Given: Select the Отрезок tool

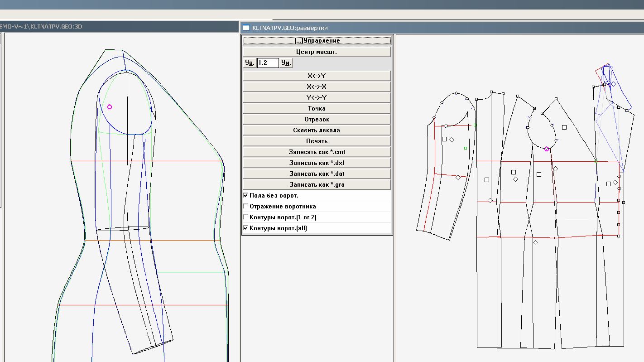Looking at the screenshot, I should 317,120.
